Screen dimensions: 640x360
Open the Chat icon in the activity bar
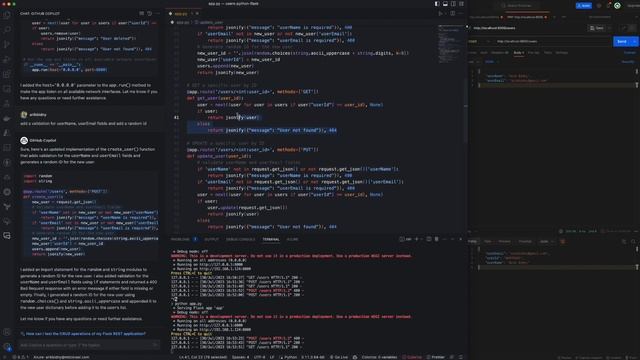[7, 236]
